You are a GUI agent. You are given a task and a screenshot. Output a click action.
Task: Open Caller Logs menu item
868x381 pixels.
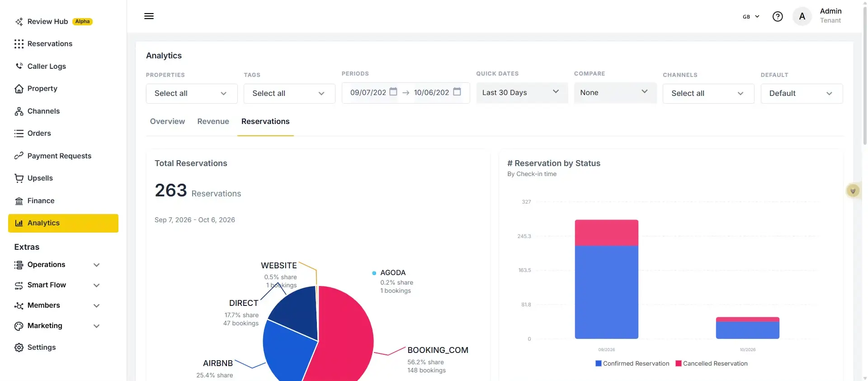pos(47,66)
